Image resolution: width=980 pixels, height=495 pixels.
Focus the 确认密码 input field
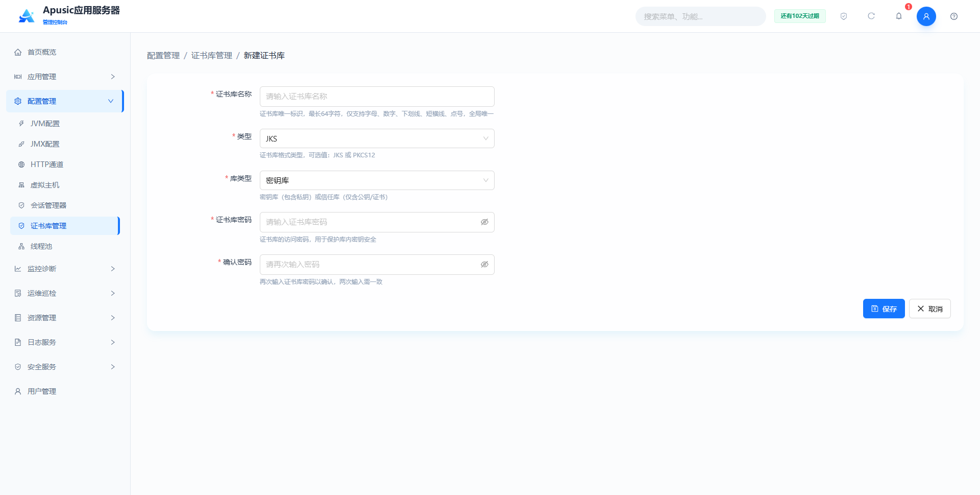click(x=377, y=265)
